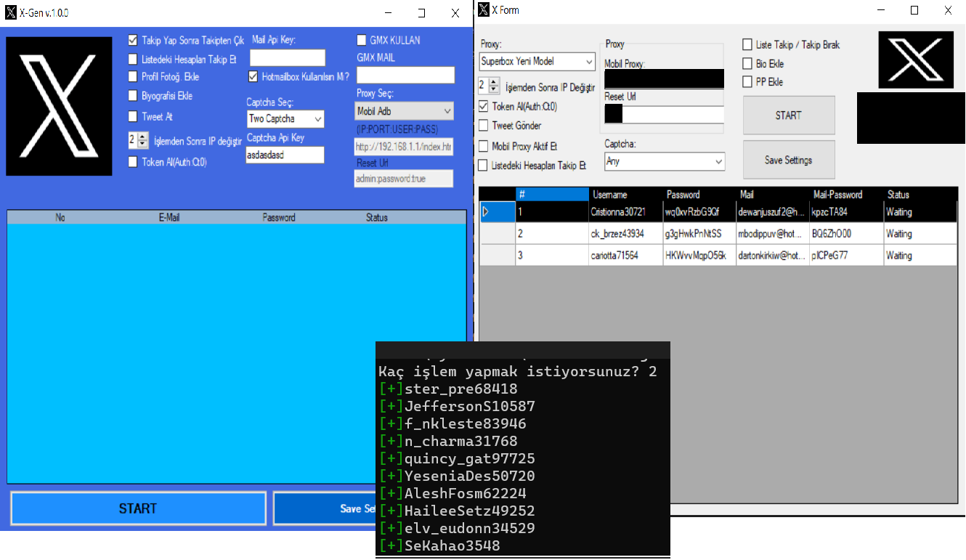Click mail cell dartonkirkiw@hot...
The width and height of the screenshot is (966, 560).
point(773,256)
